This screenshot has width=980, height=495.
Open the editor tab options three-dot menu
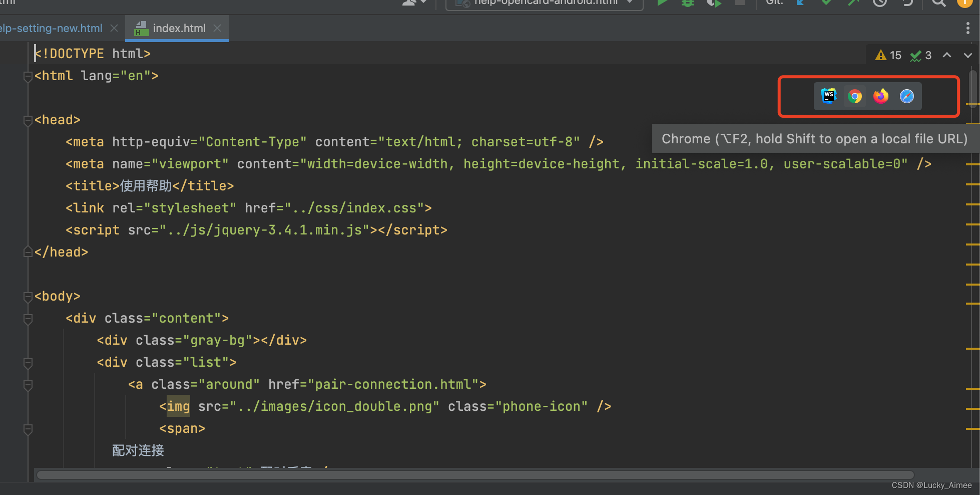968,28
